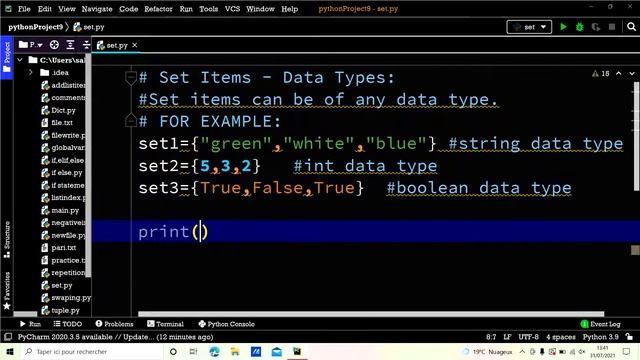640x360 pixels.
Task: Click the tool windows toggle icon at bottom-left corner
Action: (7, 337)
